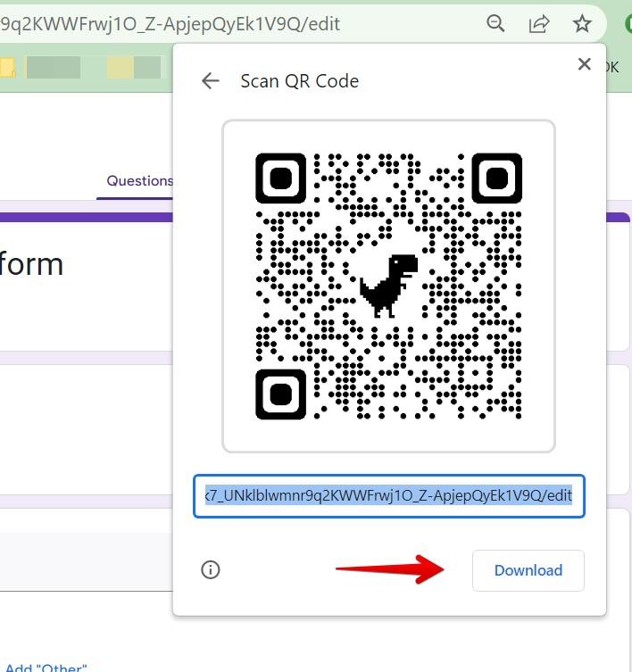Image resolution: width=632 pixels, height=672 pixels.
Task: Switch to the Questions tab
Action: [140, 181]
